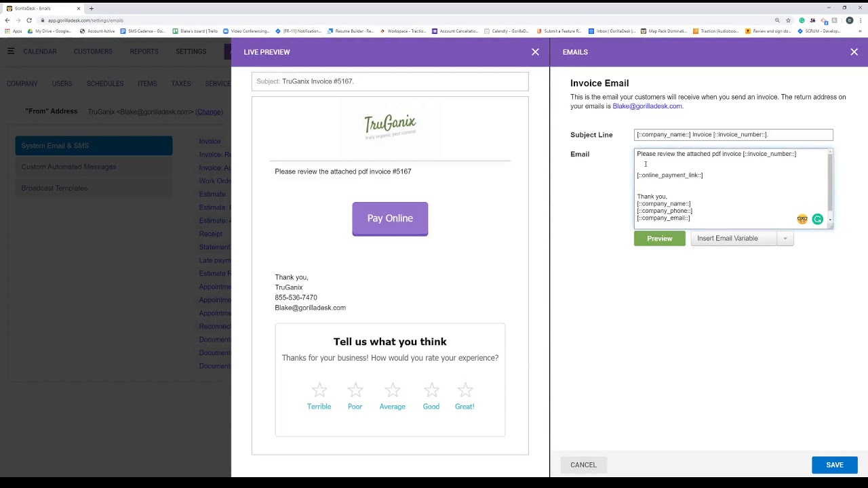
Task: Select the Average star rating
Action: tap(392, 396)
